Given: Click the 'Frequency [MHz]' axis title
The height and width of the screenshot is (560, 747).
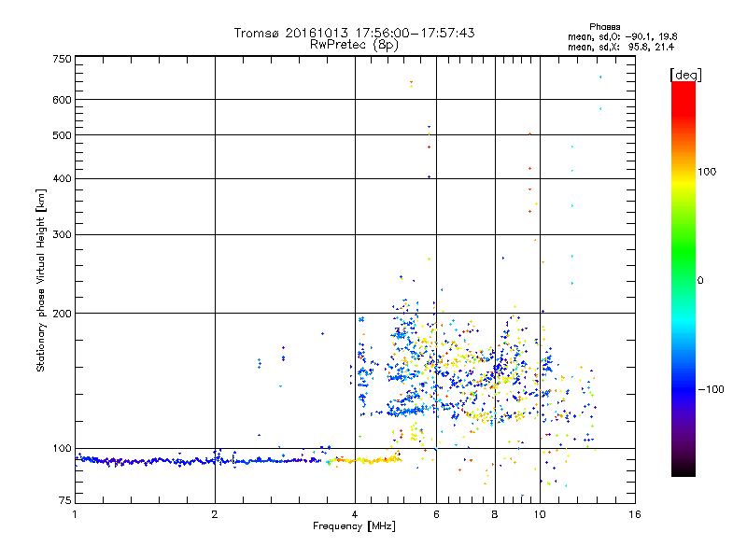Looking at the screenshot, I should click(354, 526).
